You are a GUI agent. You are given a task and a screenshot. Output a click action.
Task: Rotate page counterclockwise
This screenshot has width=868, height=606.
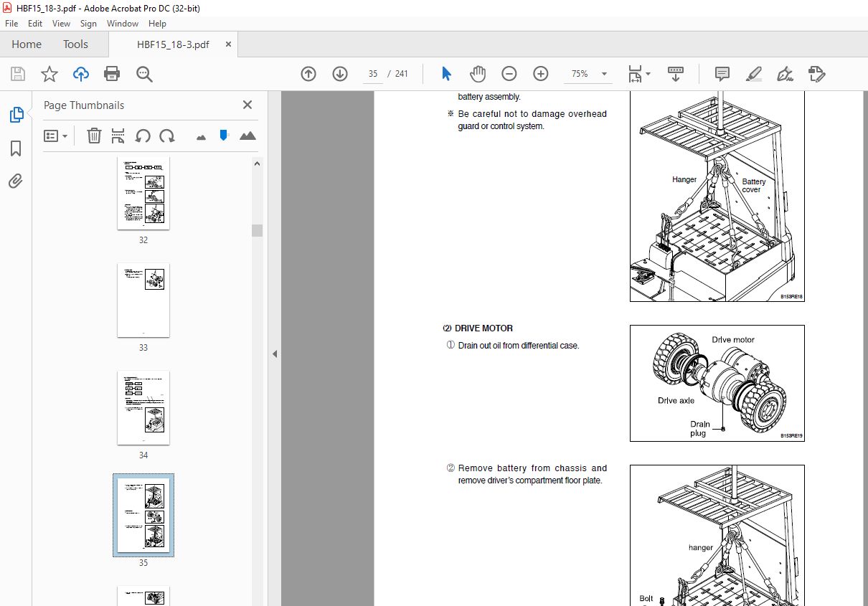(x=143, y=136)
